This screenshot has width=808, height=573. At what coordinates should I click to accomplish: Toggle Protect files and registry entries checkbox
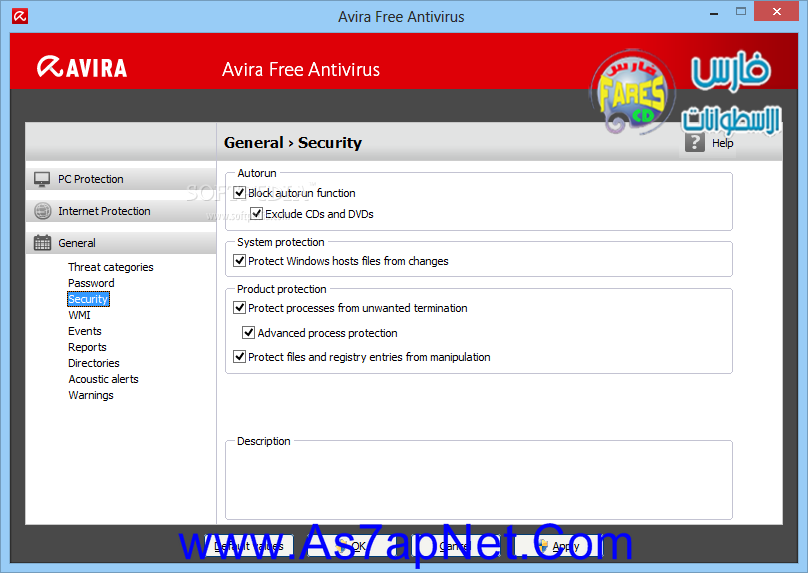[x=240, y=357]
